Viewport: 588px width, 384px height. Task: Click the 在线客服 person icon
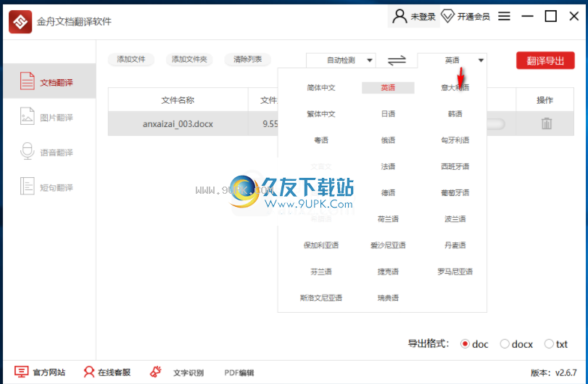click(89, 372)
